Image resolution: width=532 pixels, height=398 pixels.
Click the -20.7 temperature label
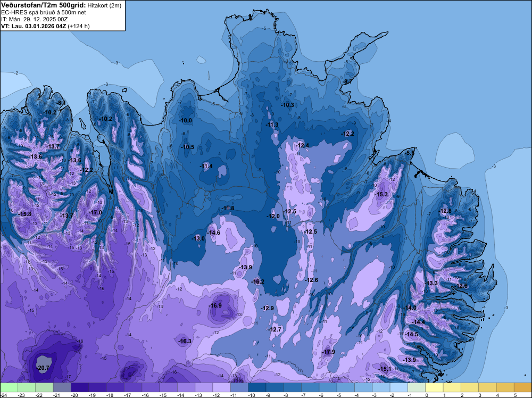pyautogui.click(x=43, y=368)
